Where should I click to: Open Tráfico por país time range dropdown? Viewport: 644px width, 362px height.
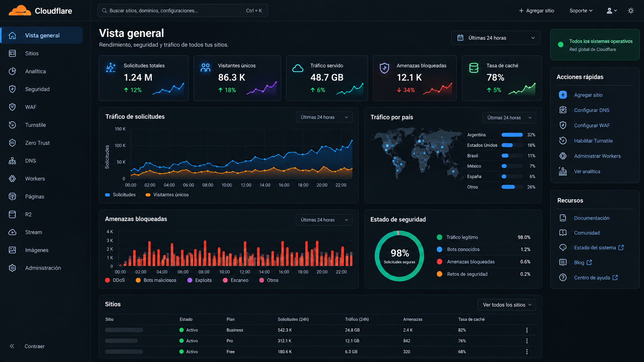coord(509,118)
